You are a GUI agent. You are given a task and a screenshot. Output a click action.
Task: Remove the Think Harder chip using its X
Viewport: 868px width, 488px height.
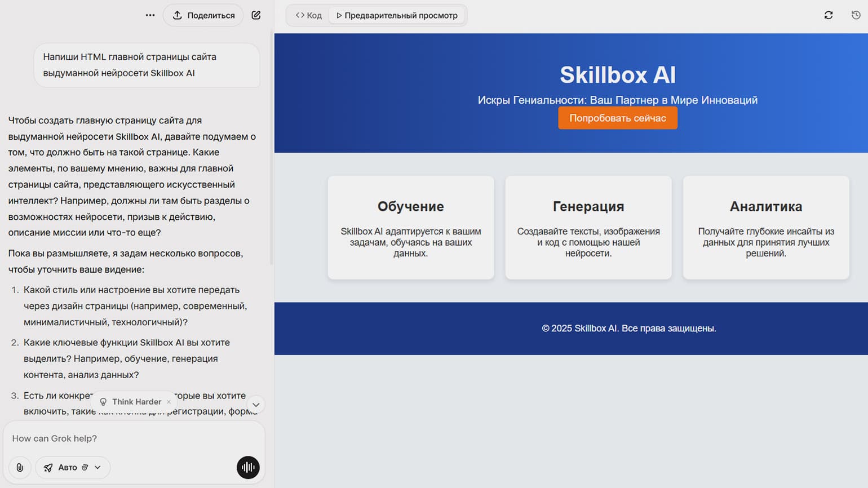pos(169,402)
